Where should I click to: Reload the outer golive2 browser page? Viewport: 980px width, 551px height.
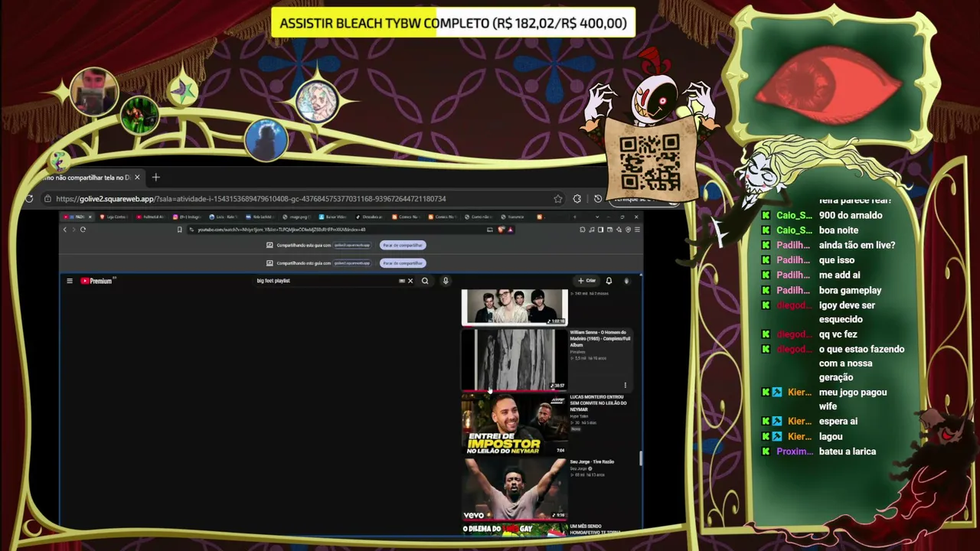pos(29,199)
